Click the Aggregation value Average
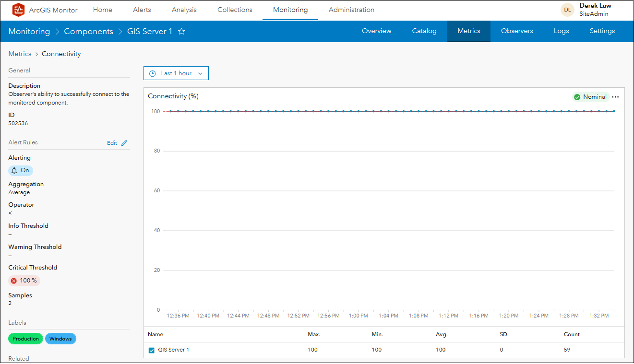The width and height of the screenshot is (634, 364). tap(19, 193)
